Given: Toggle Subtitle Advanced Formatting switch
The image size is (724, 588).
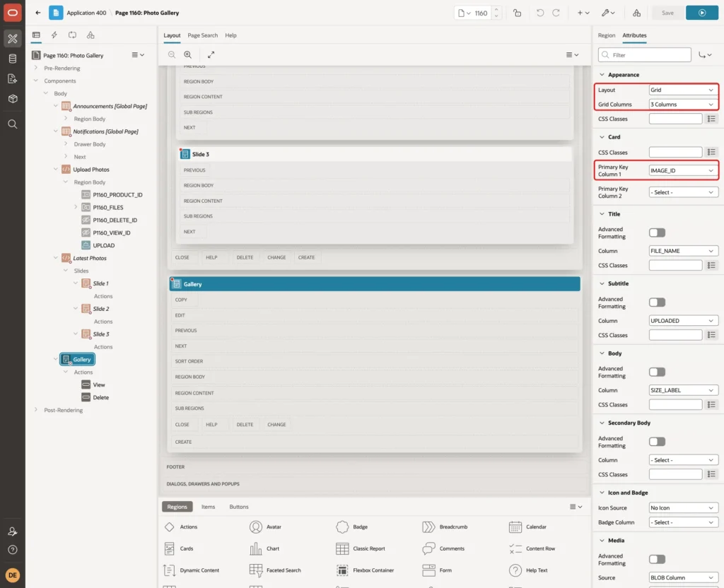Looking at the screenshot, I should coord(657,302).
